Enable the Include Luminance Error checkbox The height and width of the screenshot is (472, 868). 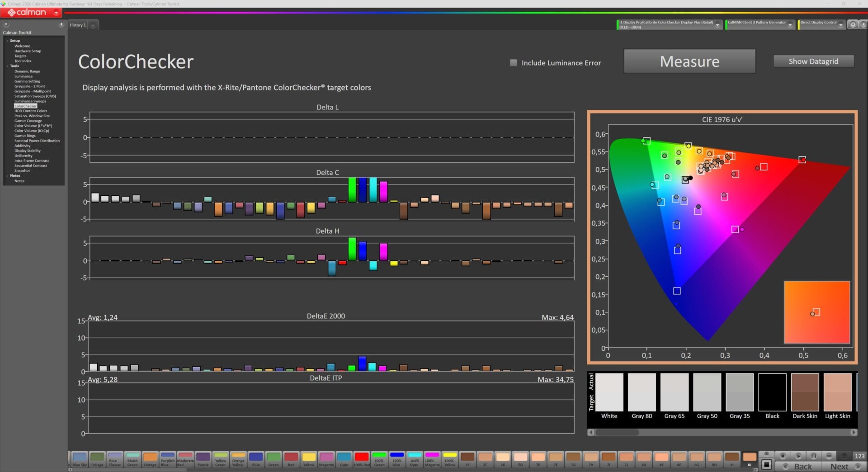coord(514,63)
